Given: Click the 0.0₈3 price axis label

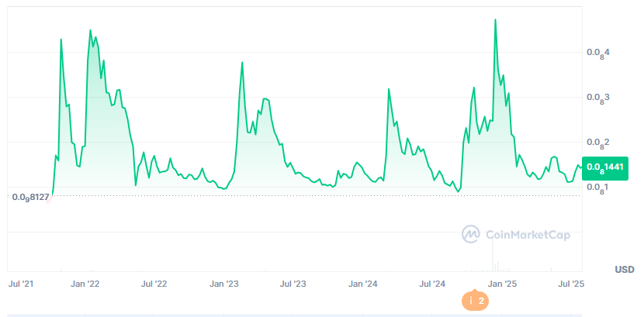Looking at the screenshot, I should point(597,98).
